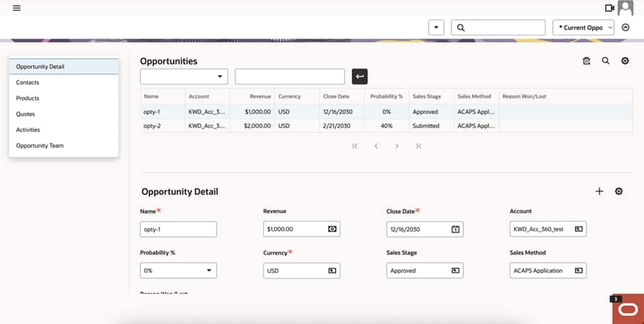Collapse the header with up-arrow circle
Image resolution: width=644 pixels, height=324 pixels.
(625, 28)
